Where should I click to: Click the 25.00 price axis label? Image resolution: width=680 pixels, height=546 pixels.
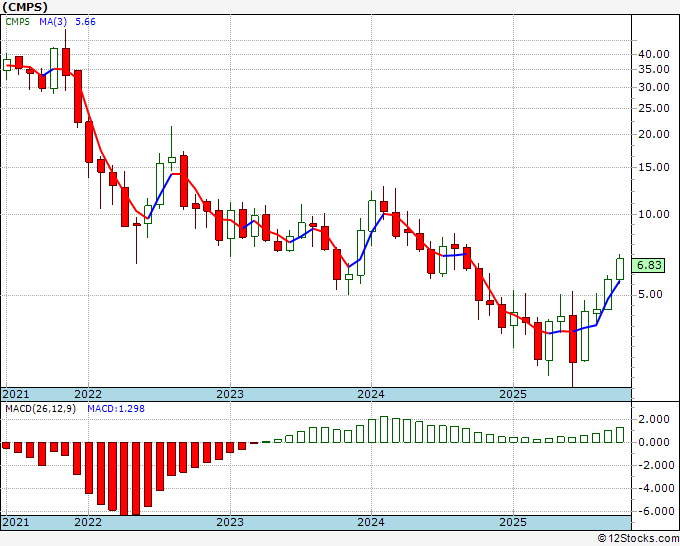tap(654, 108)
